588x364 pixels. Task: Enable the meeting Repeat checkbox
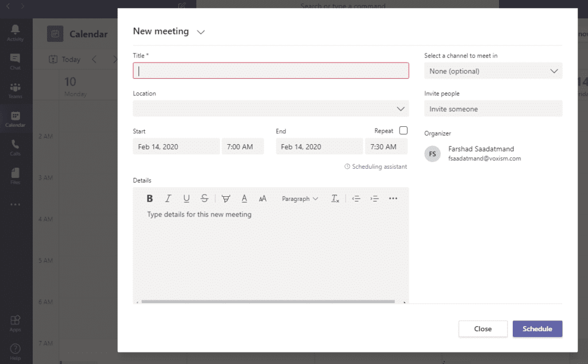pos(403,130)
